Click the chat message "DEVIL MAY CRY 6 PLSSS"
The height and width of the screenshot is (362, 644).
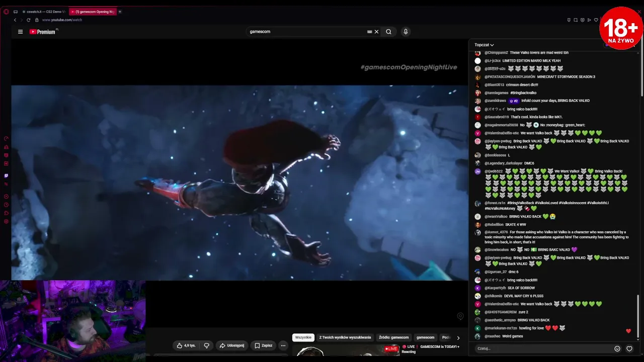click(524, 296)
